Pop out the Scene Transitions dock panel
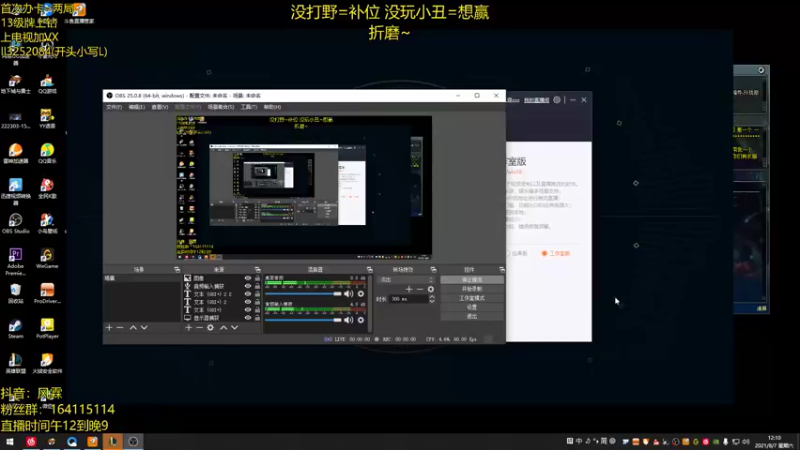 [433, 269]
